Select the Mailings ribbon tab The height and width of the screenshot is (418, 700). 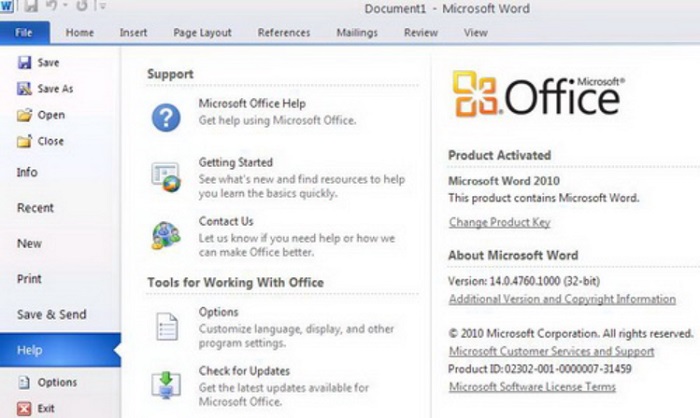click(x=357, y=33)
